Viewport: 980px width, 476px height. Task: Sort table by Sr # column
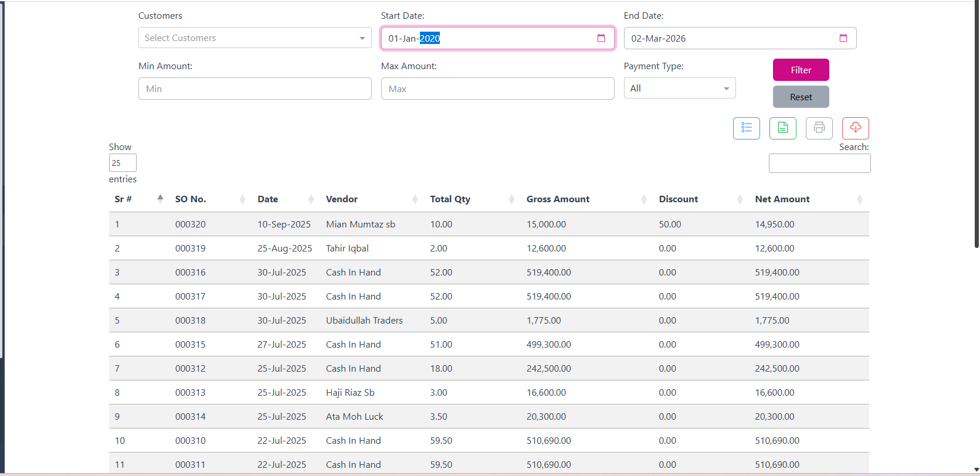139,199
